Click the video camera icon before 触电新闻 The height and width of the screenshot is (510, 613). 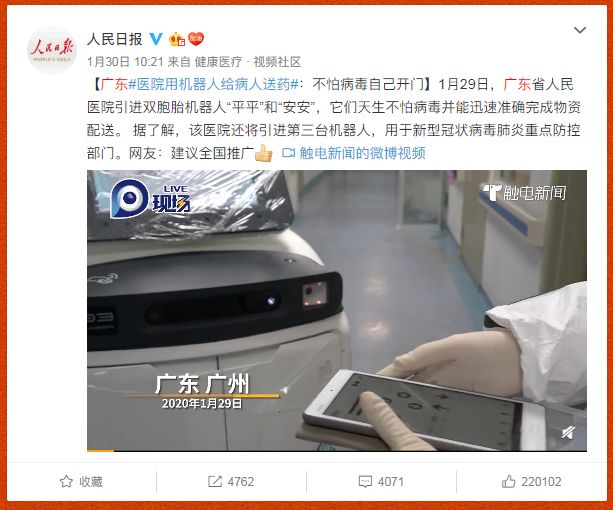tap(289, 153)
